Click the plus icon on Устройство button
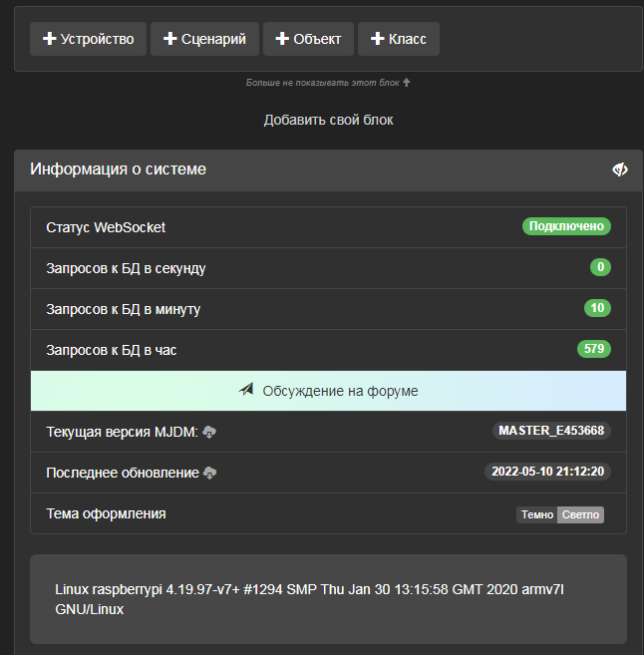The height and width of the screenshot is (655, 644). [x=50, y=39]
